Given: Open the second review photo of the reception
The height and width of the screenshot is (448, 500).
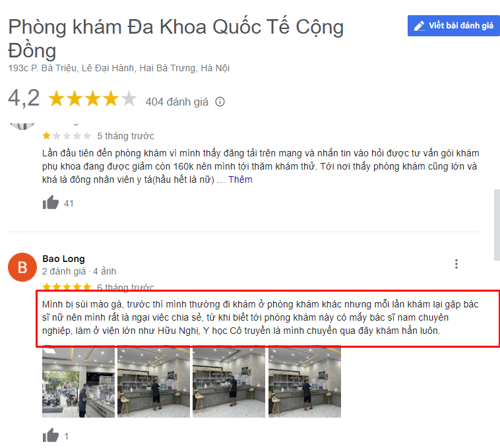Looking at the screenshot, I should 154,381.
